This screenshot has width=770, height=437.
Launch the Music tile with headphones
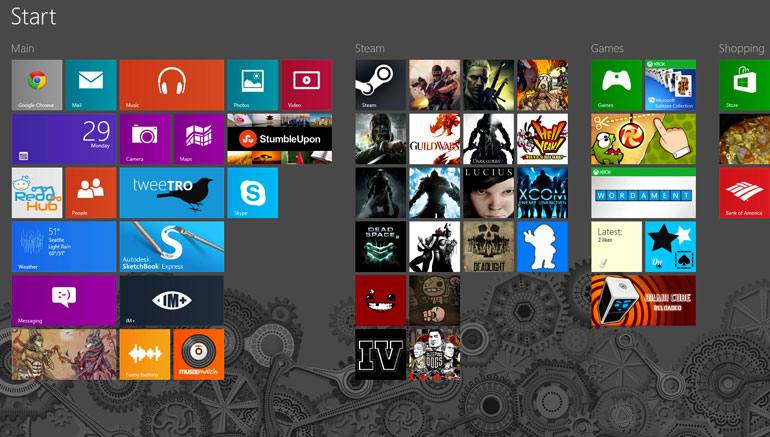point(171,85)
